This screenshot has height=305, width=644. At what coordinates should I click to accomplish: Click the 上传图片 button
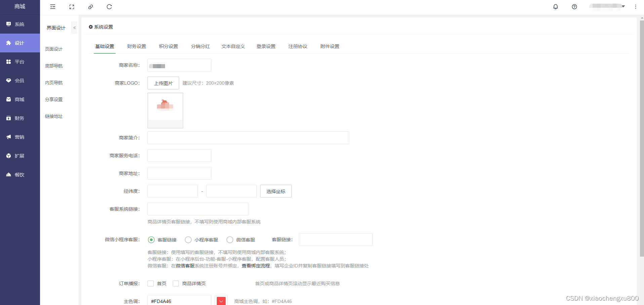point(163,83)
